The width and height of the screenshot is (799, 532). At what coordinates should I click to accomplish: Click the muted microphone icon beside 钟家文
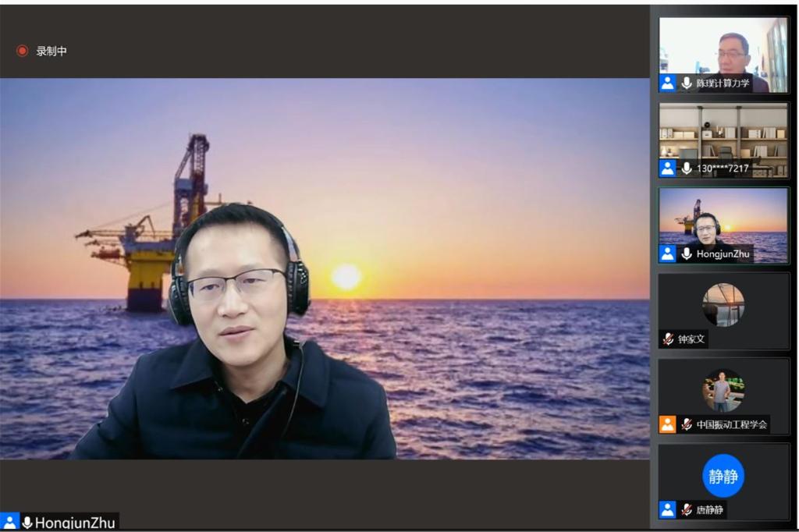pyautogui.click(x=668, y=339)
